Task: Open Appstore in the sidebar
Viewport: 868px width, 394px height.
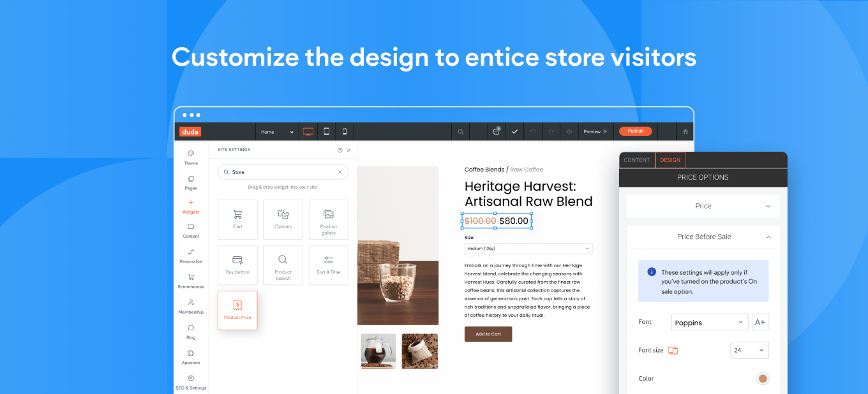Action: [191, 357]
